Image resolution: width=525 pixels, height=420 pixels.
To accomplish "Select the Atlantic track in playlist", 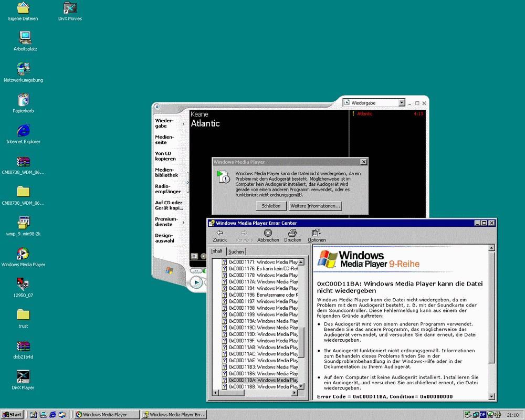I will point(387,113).
